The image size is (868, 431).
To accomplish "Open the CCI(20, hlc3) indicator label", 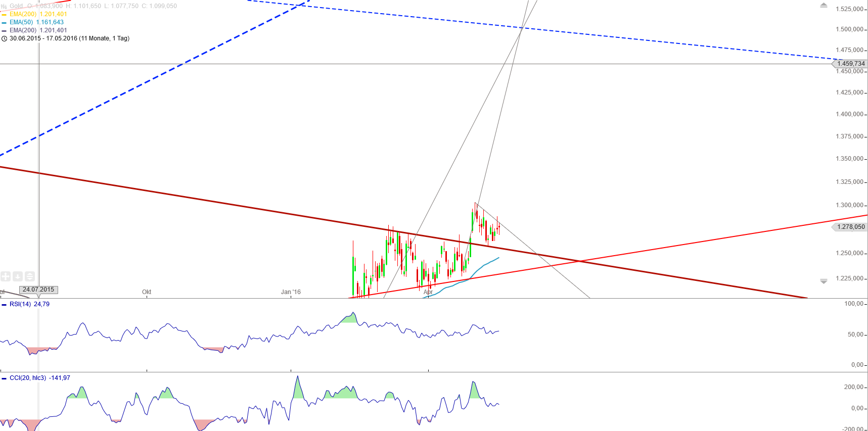I will [x=28, y=378].
